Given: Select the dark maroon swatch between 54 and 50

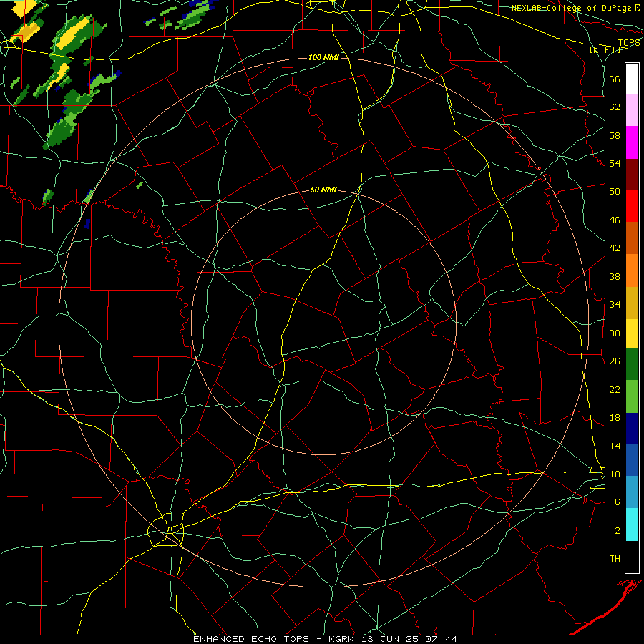Looking at the screenshot, I should coord(632,174).
